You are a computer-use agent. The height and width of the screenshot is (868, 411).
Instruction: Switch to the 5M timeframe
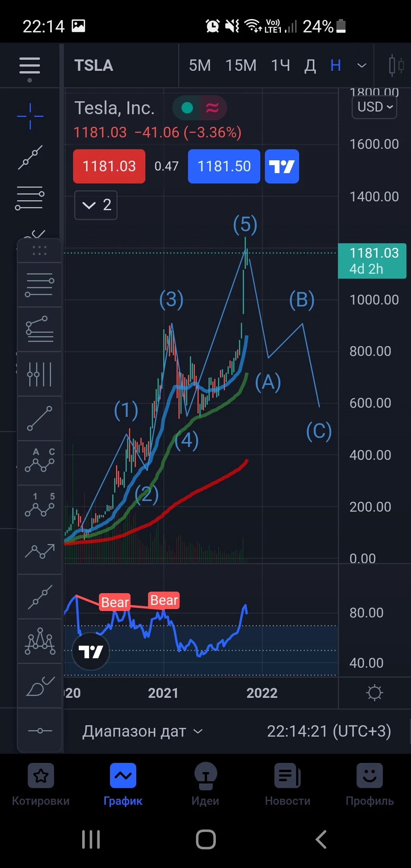[200, 65]
